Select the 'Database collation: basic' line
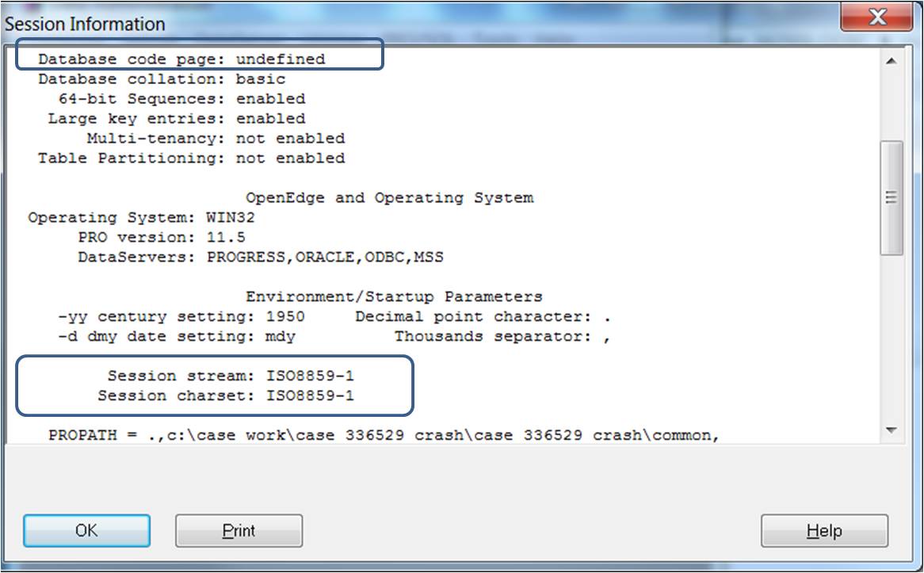 pos(162,79)
